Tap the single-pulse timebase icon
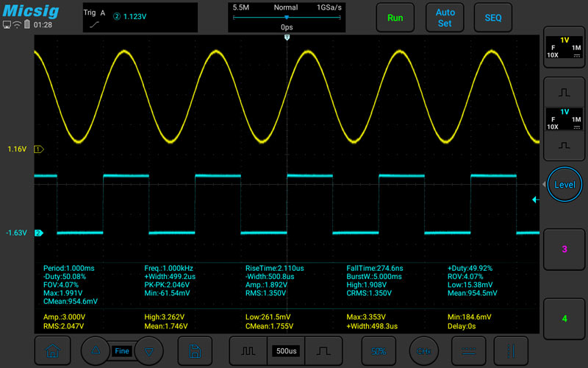Image resolution: width=588 pixels, height=368 pixels. coord(323,351)
